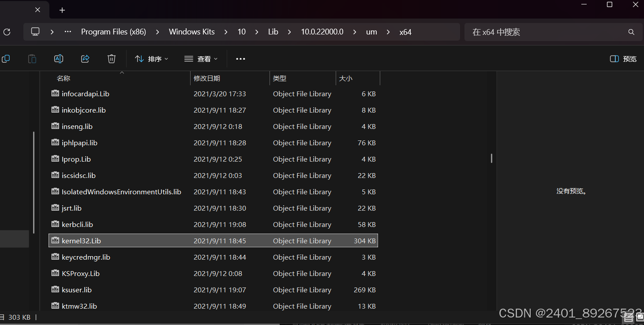Refresh the current folder view
Viewport: 644px width, 325px height.
pos(7,32)
